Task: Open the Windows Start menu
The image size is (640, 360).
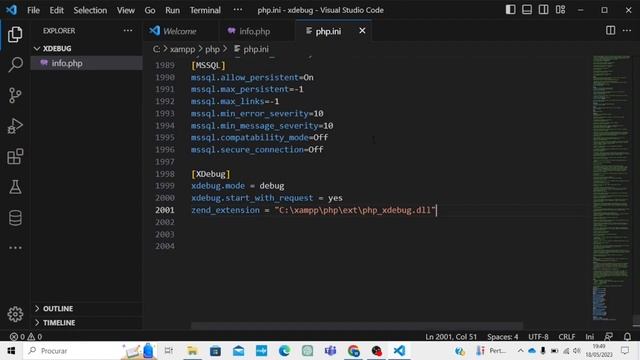Action: [11, 351]
